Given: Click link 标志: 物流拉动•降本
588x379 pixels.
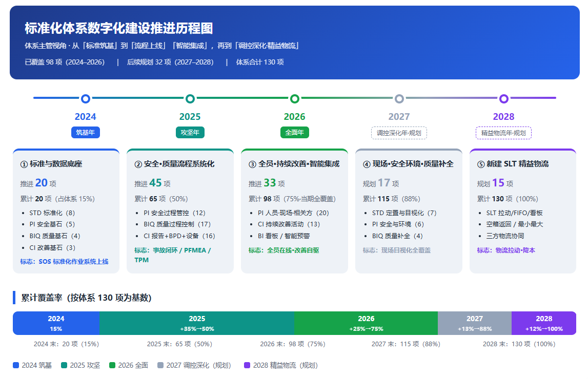Looking at the screenshot, I should [506, 250].
